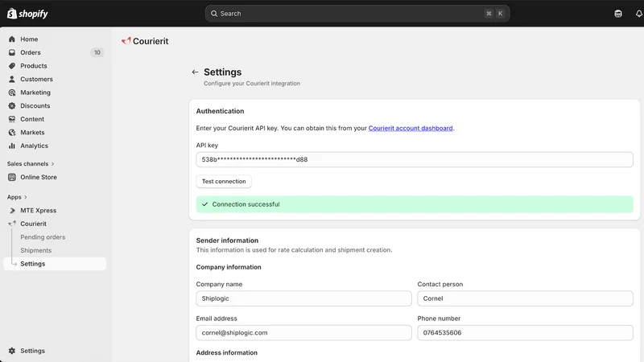
Task: Select the Shipments sub-menu item
Action: (35, 250)
